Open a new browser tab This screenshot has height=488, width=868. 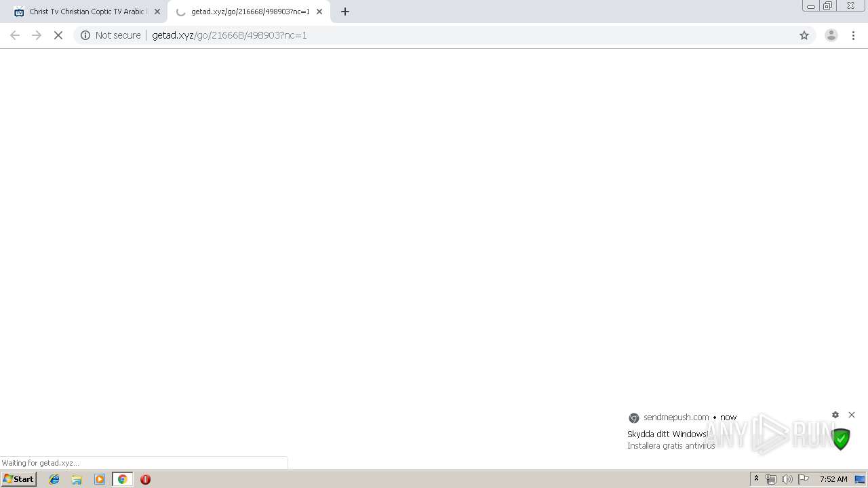[345, 12]
